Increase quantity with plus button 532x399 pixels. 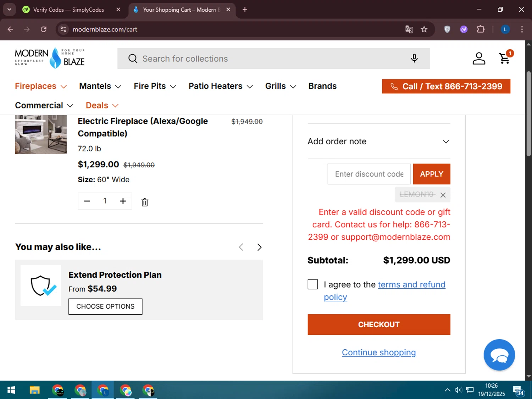[123, 201]
